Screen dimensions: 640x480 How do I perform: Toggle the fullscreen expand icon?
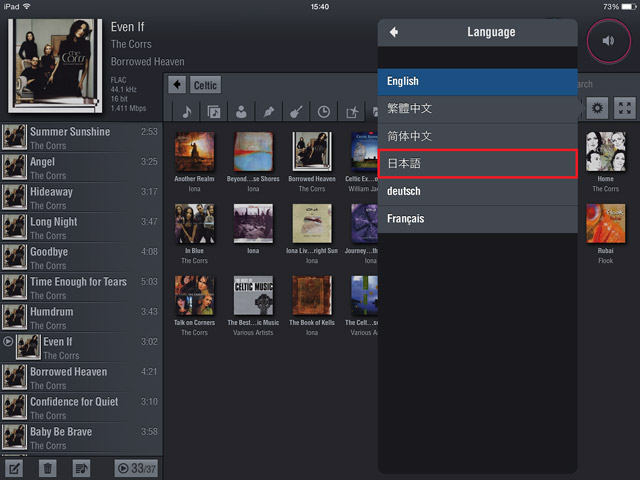624,109
